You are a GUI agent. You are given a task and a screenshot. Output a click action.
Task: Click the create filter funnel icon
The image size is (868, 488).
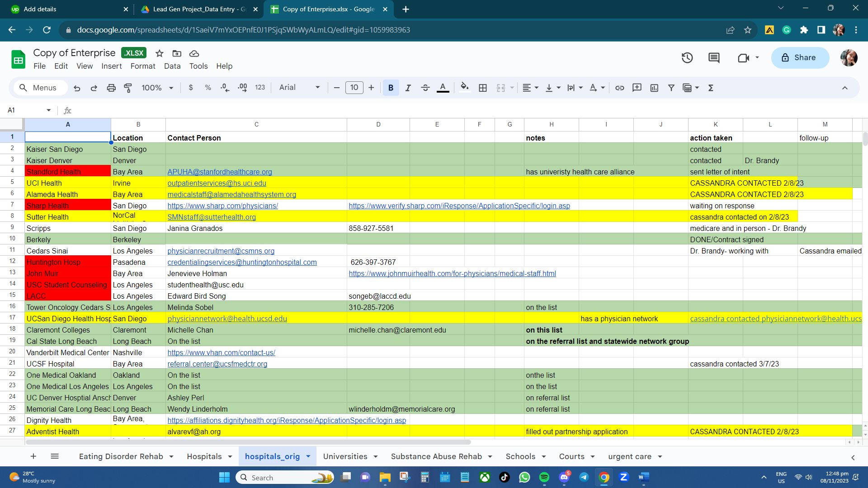click(671, 88)
